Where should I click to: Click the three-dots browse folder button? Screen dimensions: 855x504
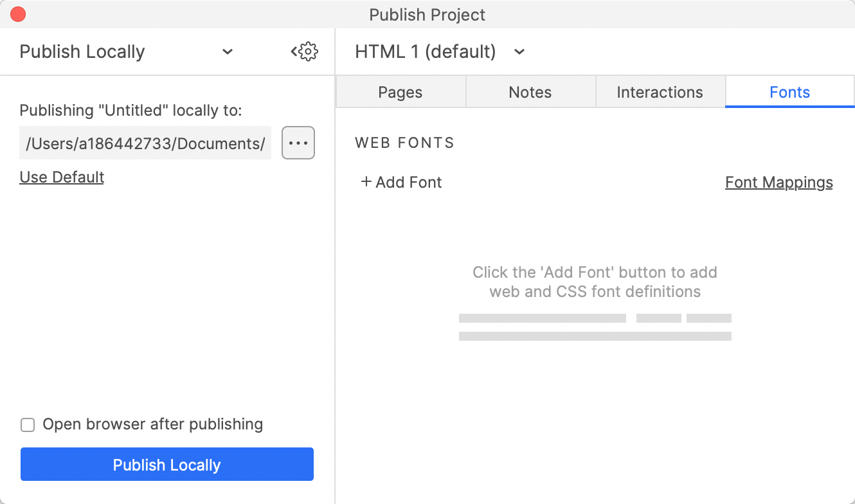tap(298, 143)
